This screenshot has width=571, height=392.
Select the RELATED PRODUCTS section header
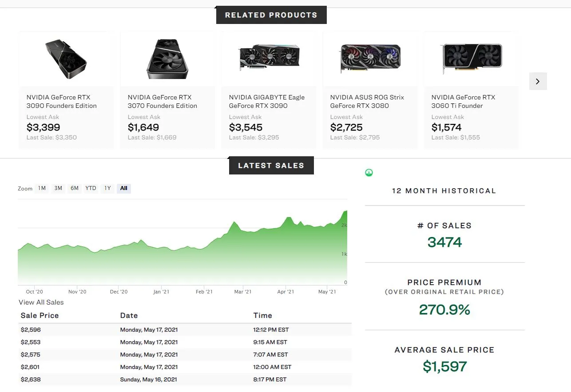[x=271, y=14]
